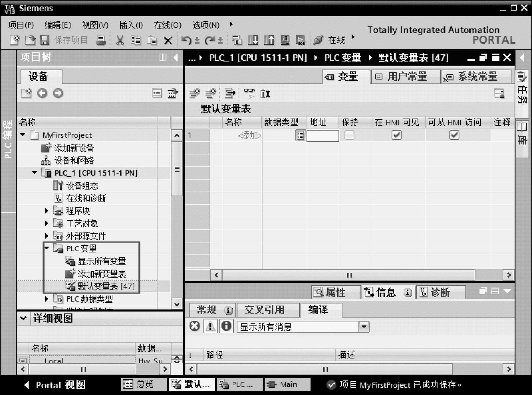
Task: Collapse the PLC_1 [CPU 1511-1 PN] node
Action: pos(34,172)
